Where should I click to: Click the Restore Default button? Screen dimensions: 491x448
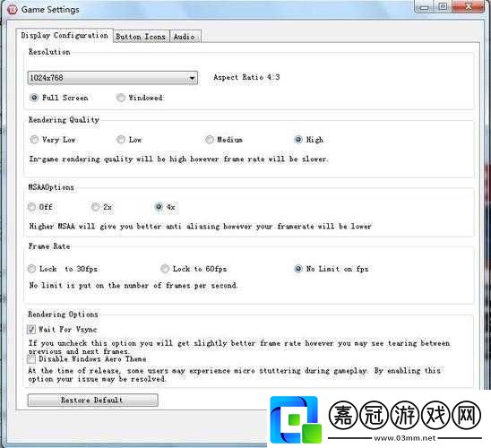(x=92, y=401)
